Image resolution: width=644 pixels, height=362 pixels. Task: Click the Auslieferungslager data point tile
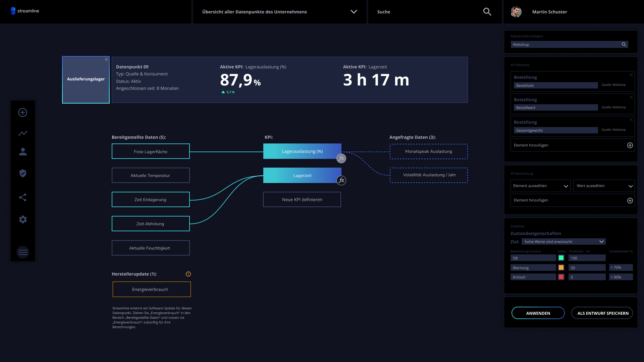point(86,80)
